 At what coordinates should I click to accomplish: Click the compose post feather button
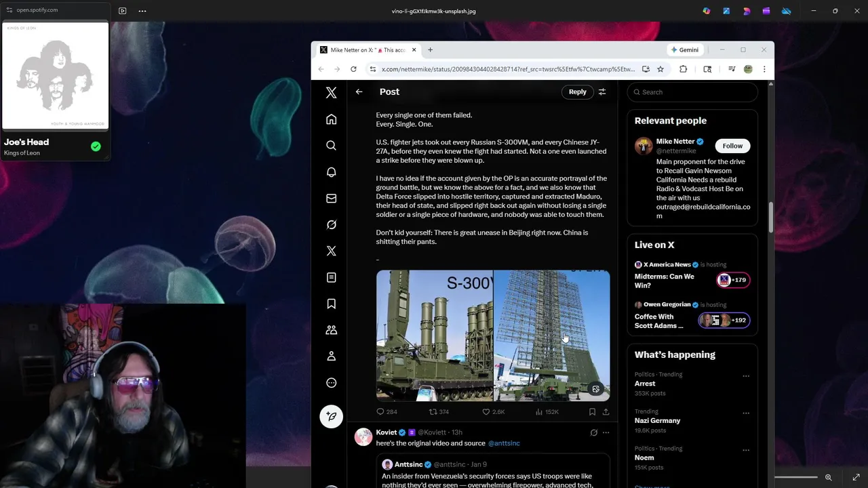pos(331,416)
